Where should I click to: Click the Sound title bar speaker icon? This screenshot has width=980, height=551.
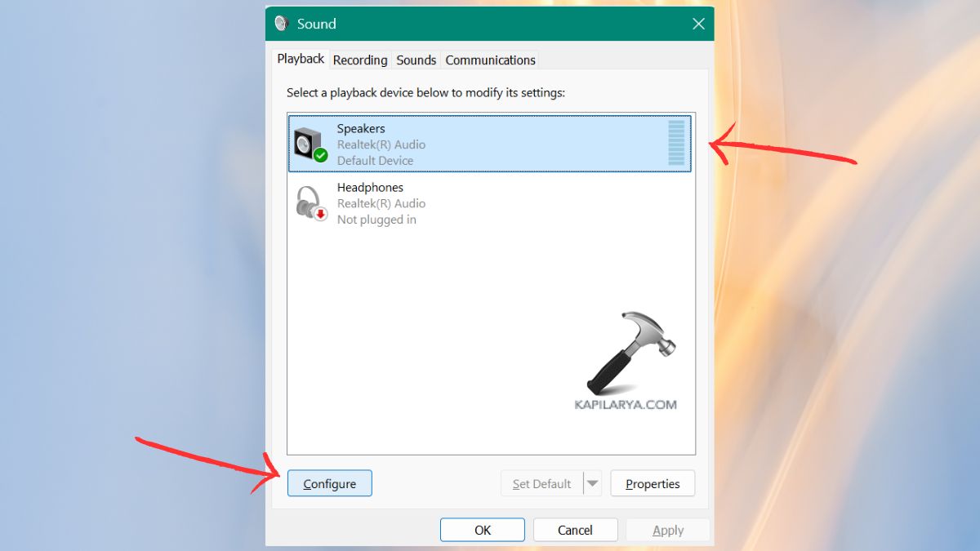point(283,24)
